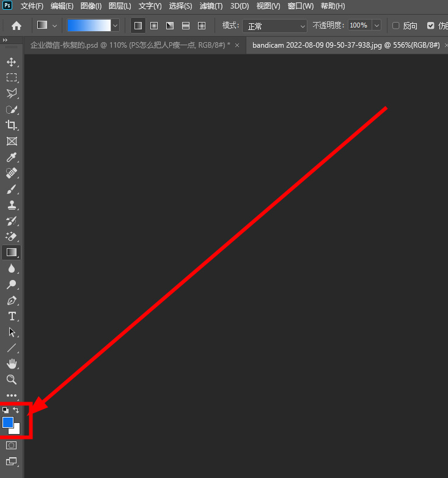
Task: Toggle the 仿色 dither checkbox
Action: point(431,26)
